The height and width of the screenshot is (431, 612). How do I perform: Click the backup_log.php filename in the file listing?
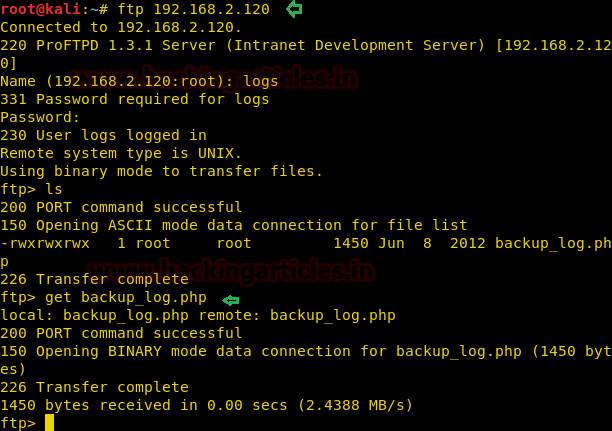tap(552, 243)
